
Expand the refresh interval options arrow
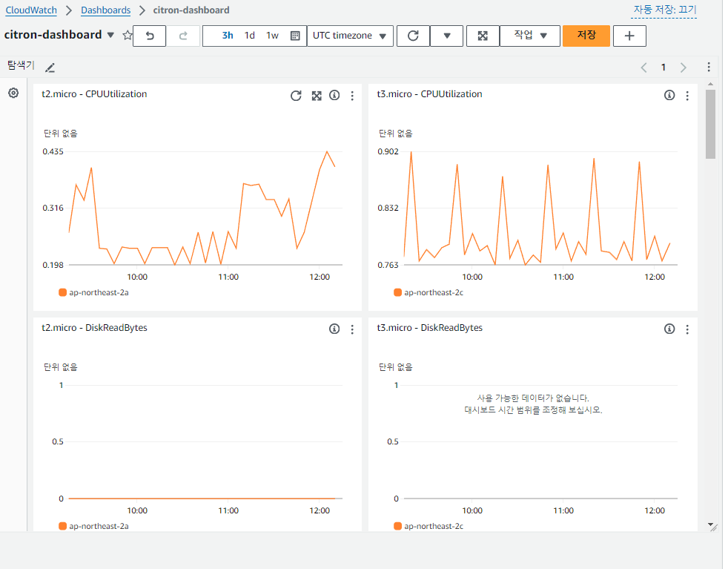point(446,36)
